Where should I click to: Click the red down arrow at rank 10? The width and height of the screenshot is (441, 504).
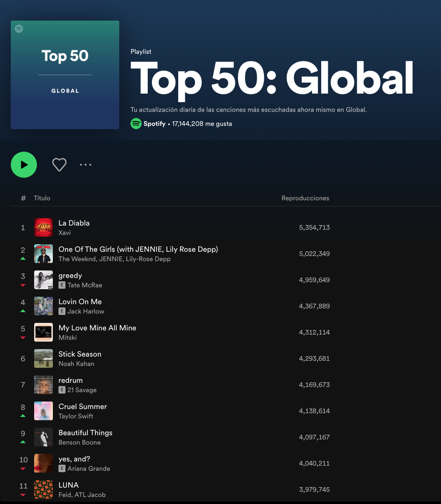coord(23,469)
